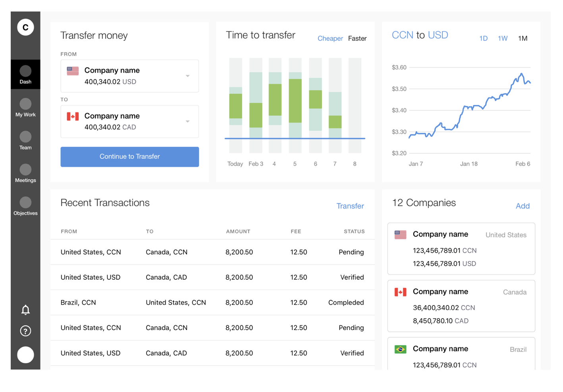Switch chart to Cheaper mode
This screenshot has height=392, width=563.
tap(330, 38)
